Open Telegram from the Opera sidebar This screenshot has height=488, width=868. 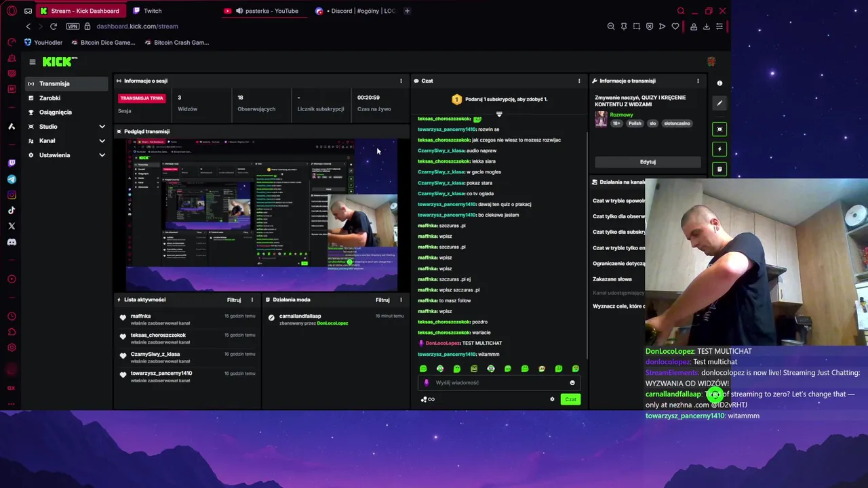pyautogui.click(x=12, y=180)
